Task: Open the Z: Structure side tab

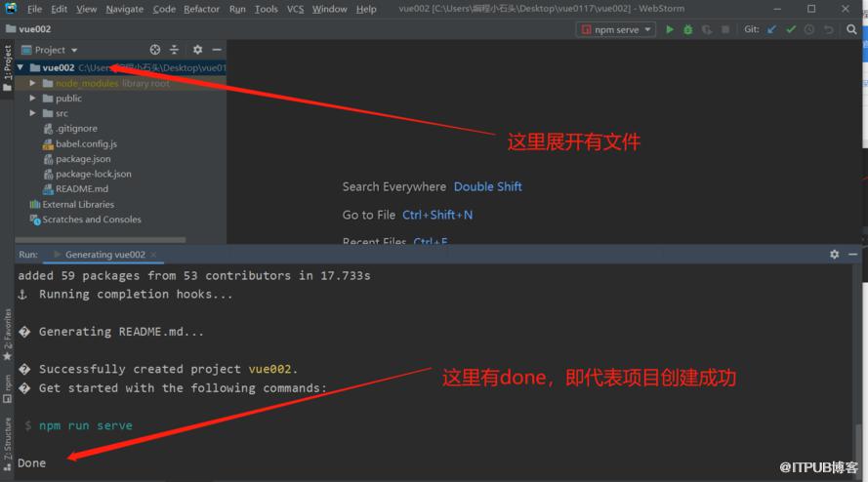Action: pos(7,444)
